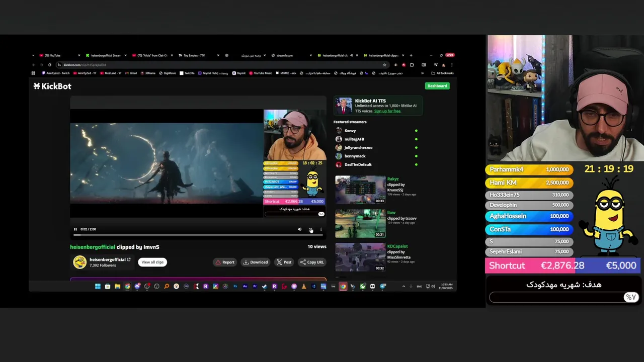
Task: Toggle the player fullscreen icon beside volume
Action: [310, 229]
